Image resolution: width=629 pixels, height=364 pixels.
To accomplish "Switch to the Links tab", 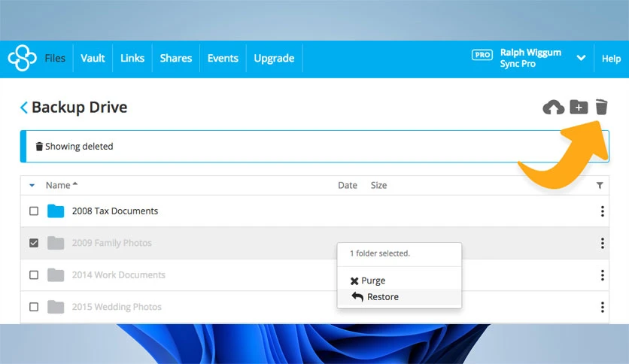I will pos(132,58).
